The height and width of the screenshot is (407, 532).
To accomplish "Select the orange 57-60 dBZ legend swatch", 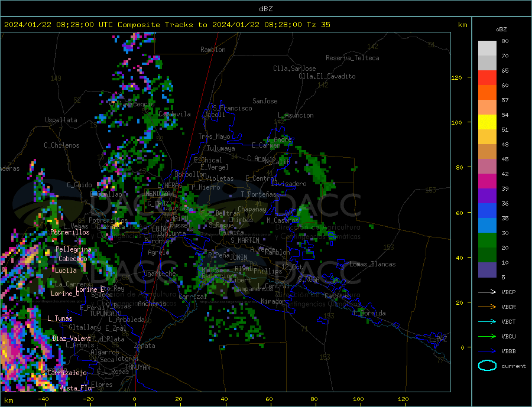I will pos(487,93).
